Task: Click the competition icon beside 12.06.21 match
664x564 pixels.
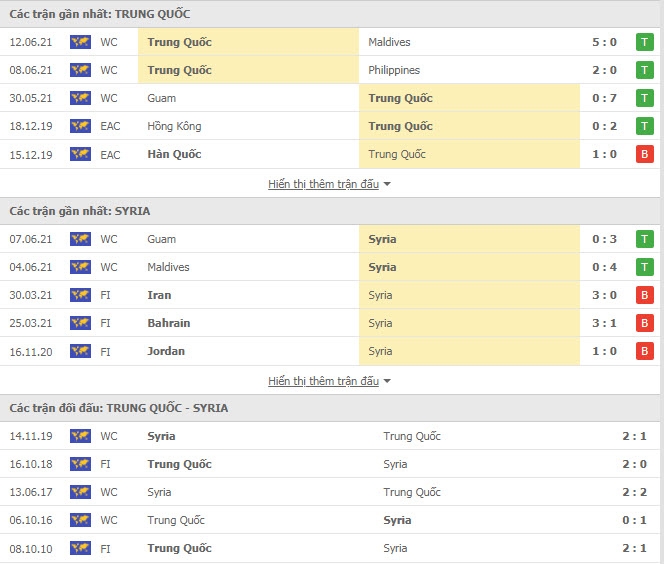Action: [80, 42]
